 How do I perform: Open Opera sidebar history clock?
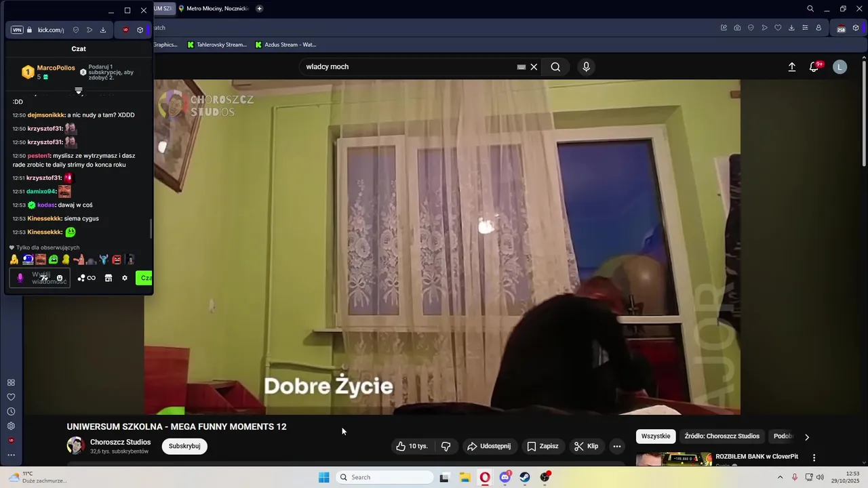(11, 411)
